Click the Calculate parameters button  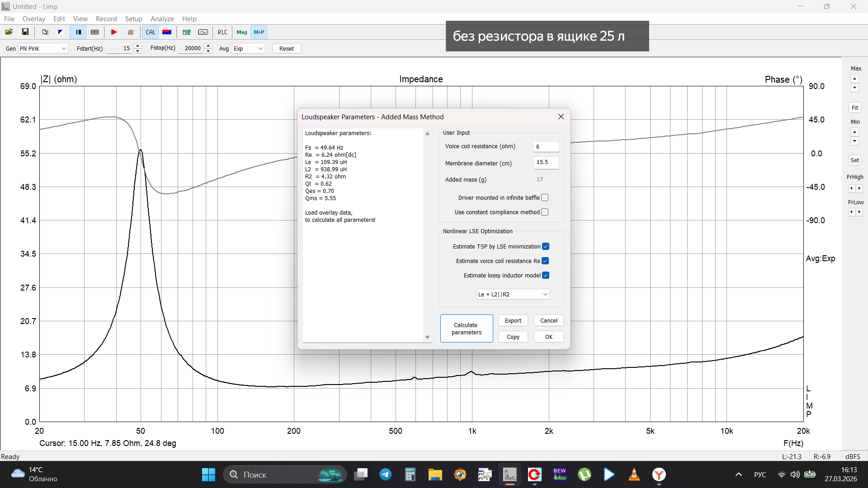(x=466, y=328)
